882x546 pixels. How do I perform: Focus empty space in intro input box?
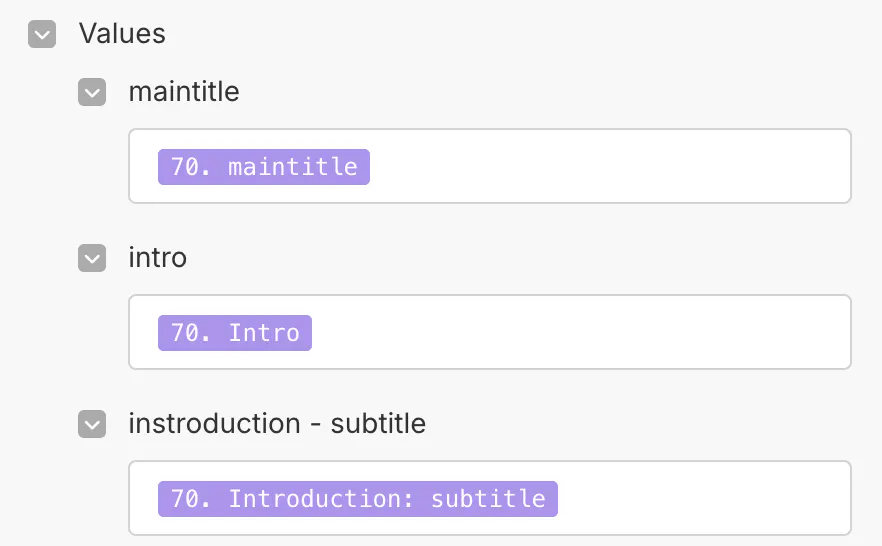pos(580,333)
